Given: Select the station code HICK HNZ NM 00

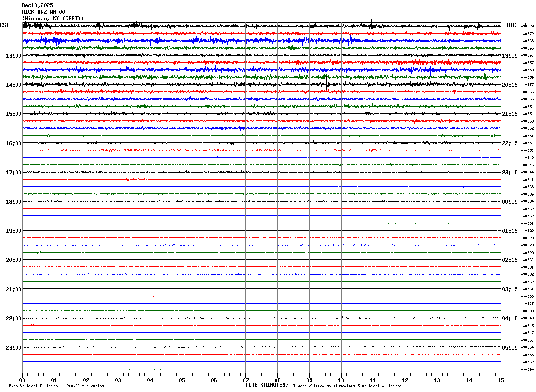Looking at the screenshot, I should [x=43, y=12].
